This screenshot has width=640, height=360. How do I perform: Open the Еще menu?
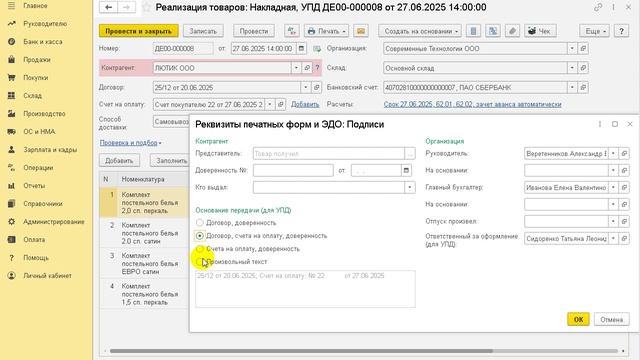click(x=594, y=31)
